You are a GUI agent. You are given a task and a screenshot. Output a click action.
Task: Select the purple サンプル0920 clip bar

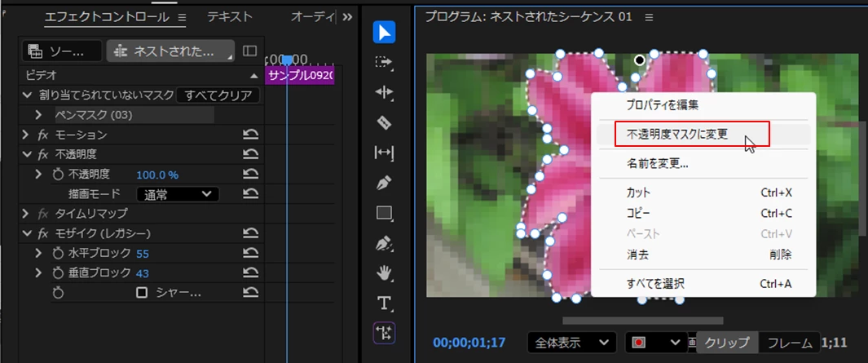[x=300, y=76]
